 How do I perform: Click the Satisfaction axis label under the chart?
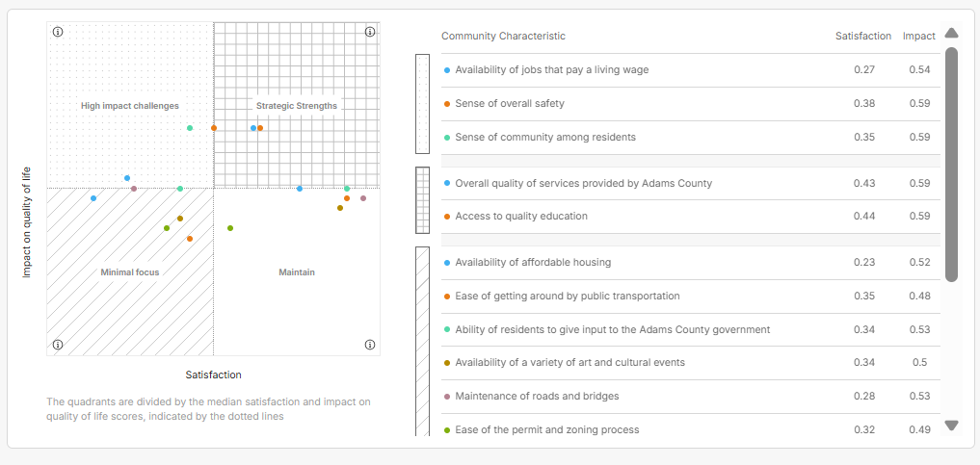213,375
